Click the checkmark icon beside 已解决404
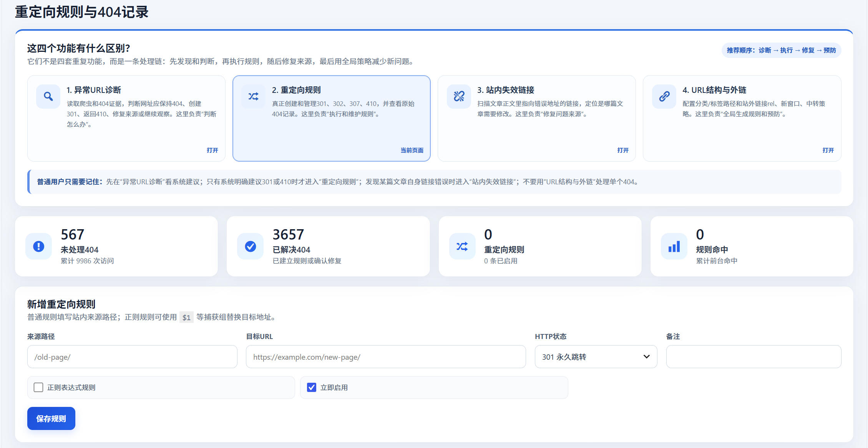The width and height of the screenshot is (868, 448). pyautogui.click(x=251, y=246)
